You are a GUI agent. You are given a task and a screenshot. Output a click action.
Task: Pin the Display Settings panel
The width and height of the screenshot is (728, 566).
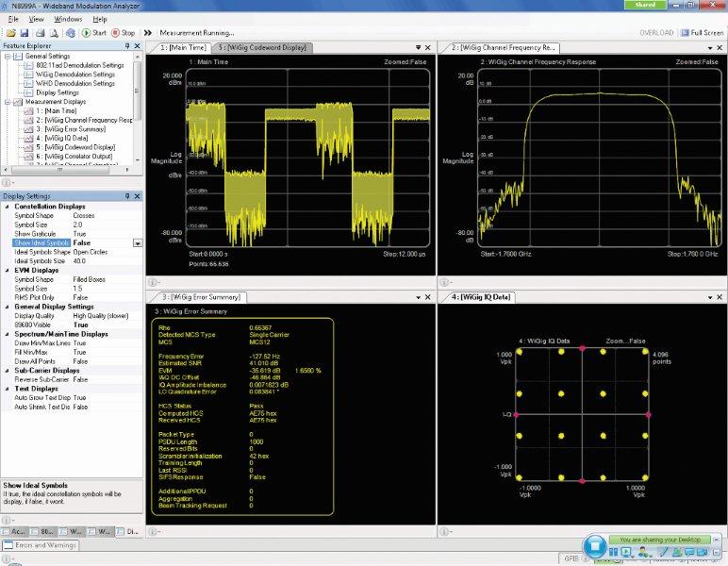point(127,196)
